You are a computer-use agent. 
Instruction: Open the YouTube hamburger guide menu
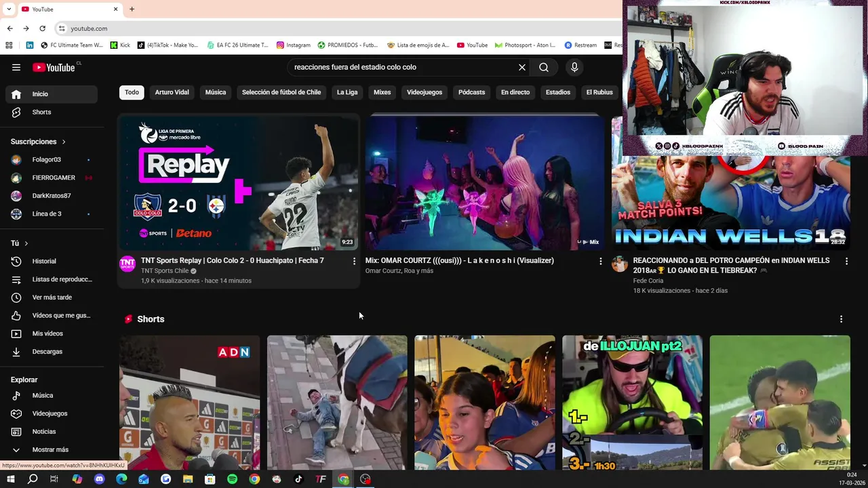(16, 67)
